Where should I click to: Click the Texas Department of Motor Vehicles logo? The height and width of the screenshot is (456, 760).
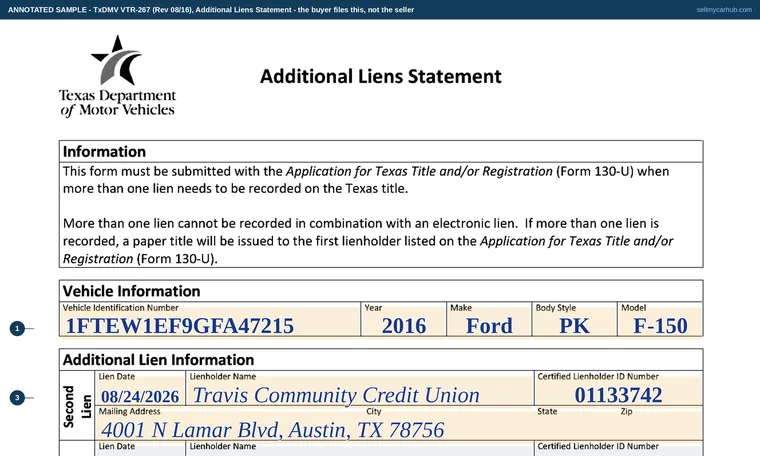point(117,77)
